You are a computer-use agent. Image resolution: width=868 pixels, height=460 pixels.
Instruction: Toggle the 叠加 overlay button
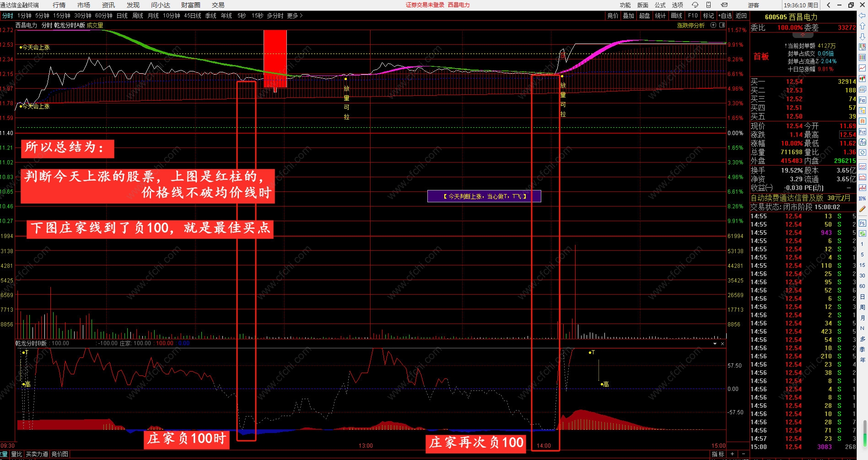point(628,16)
